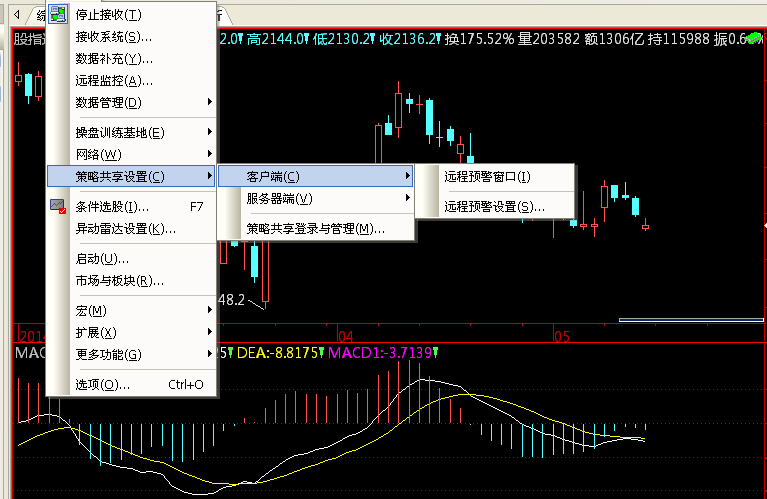
Task: Click the stop receiving icon beside 停止接收
Action: click(x=58, y=15)
